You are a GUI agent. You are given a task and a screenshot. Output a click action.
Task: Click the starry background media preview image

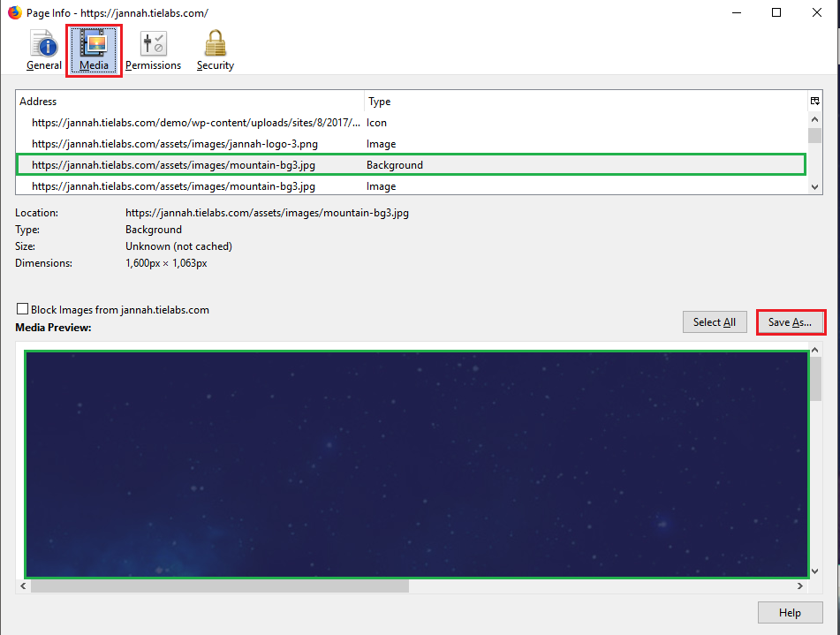[x=417, y=465]
